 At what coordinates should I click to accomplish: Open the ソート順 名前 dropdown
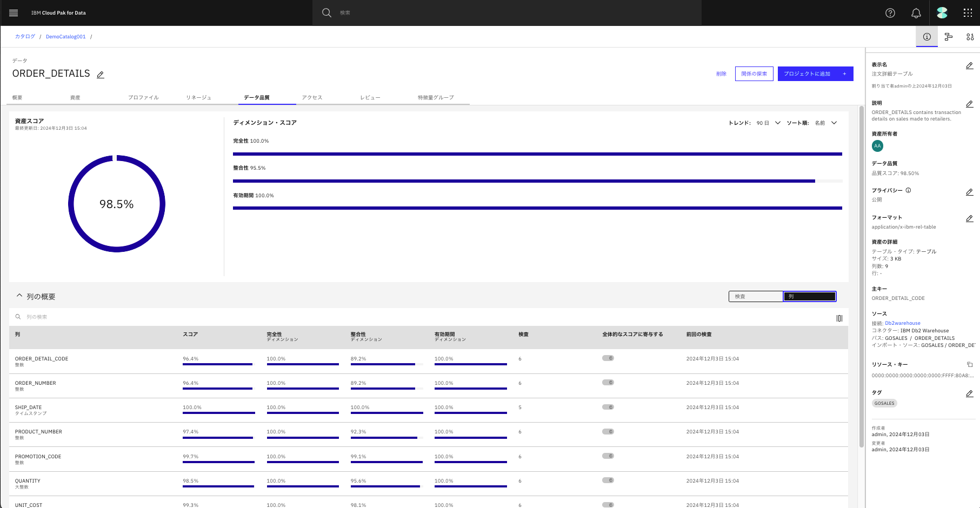[826, 123]
